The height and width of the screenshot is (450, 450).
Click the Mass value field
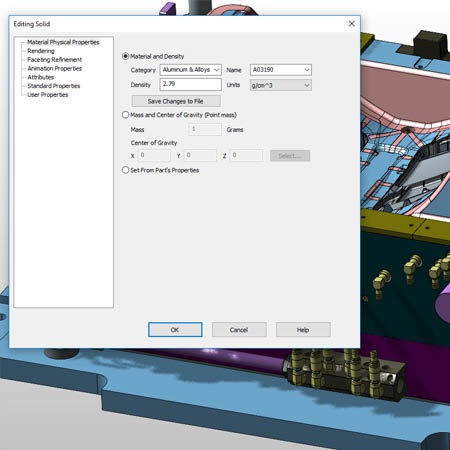[205, 129]
